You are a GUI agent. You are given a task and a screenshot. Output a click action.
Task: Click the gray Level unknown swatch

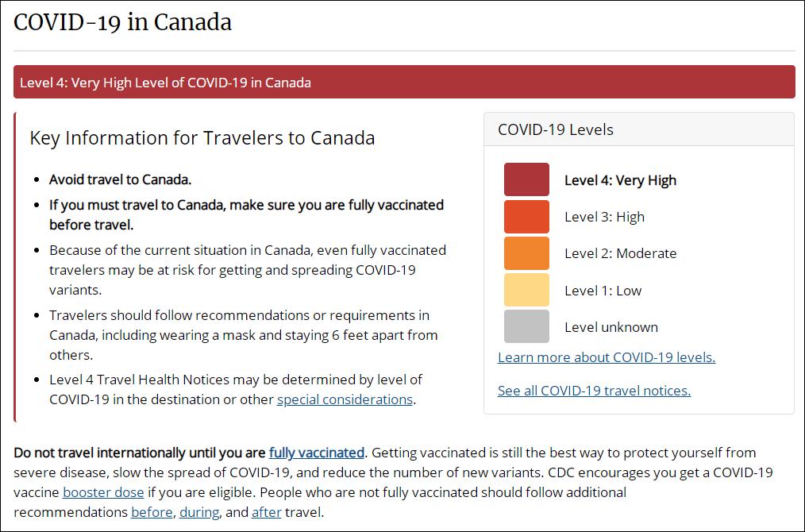pyautogui.click(x=526, y=326)
